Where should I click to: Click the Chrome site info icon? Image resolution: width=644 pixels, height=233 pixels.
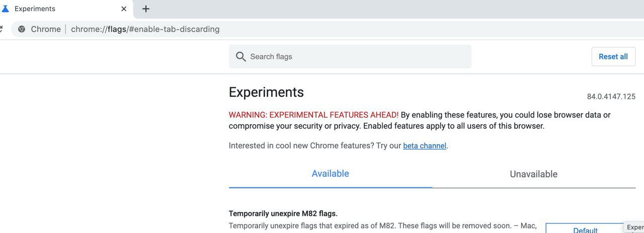[x=22, y=29]
